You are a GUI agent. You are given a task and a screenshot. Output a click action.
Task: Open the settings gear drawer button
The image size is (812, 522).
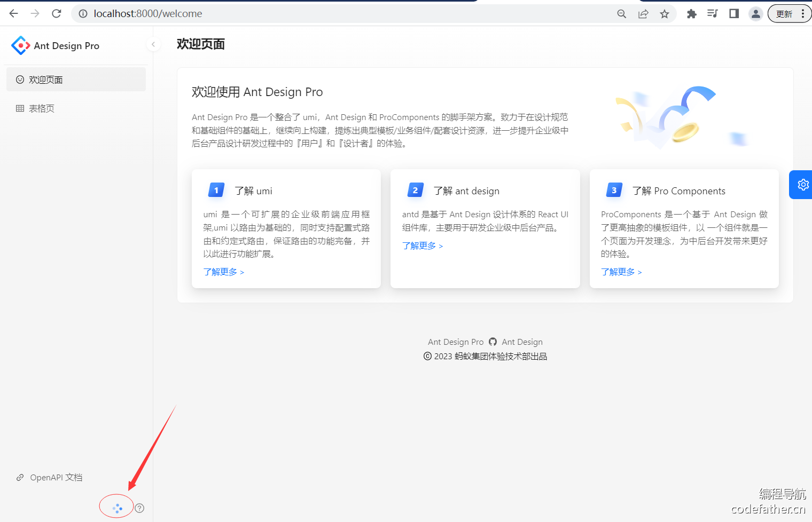pyautogui.click(x=801, y=185)
